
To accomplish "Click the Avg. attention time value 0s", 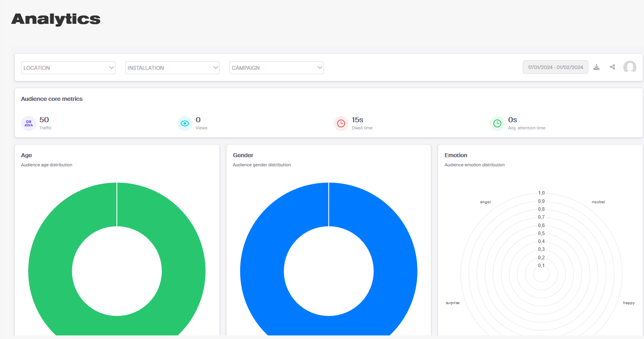I will 512,120.
